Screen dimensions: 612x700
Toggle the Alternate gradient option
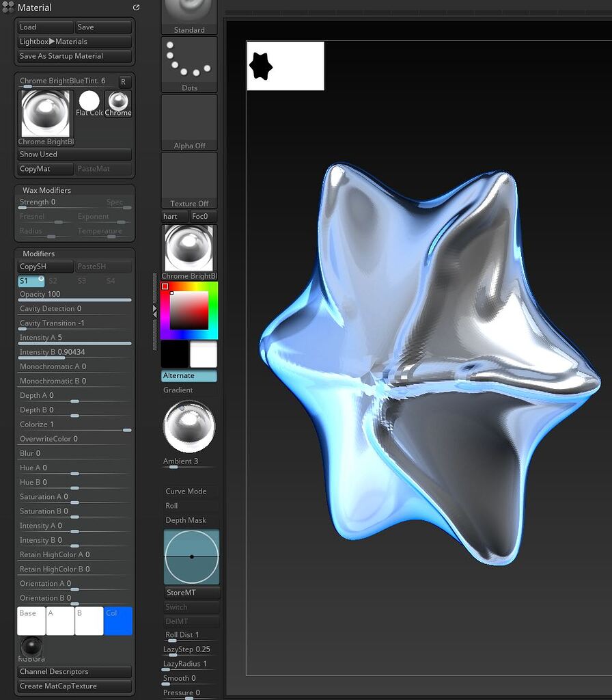point(189,375)
